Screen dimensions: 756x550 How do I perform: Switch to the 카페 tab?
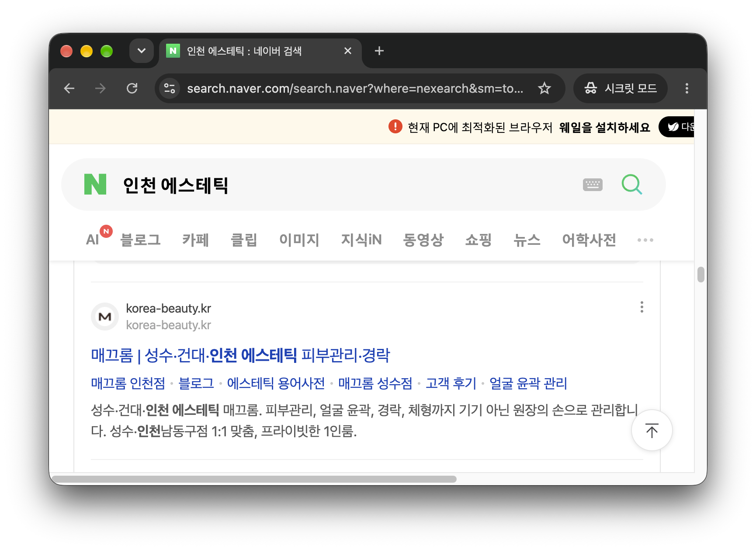(x=195, y=240)
